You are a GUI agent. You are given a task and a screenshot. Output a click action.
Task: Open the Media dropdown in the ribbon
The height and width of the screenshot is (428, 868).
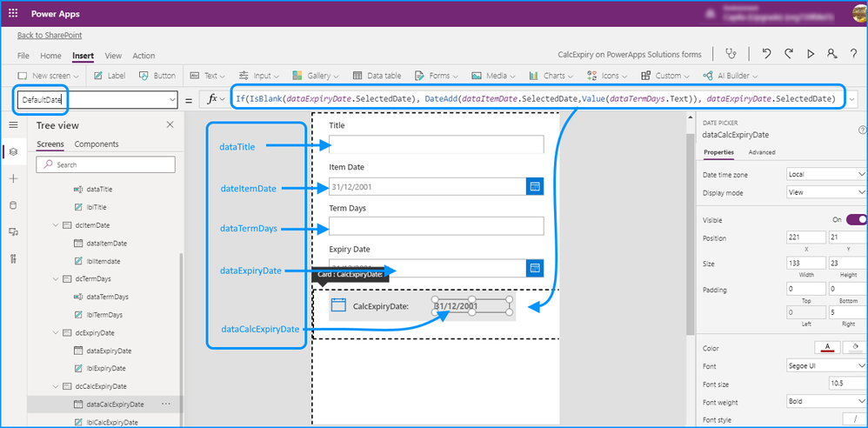coord(494,76)
